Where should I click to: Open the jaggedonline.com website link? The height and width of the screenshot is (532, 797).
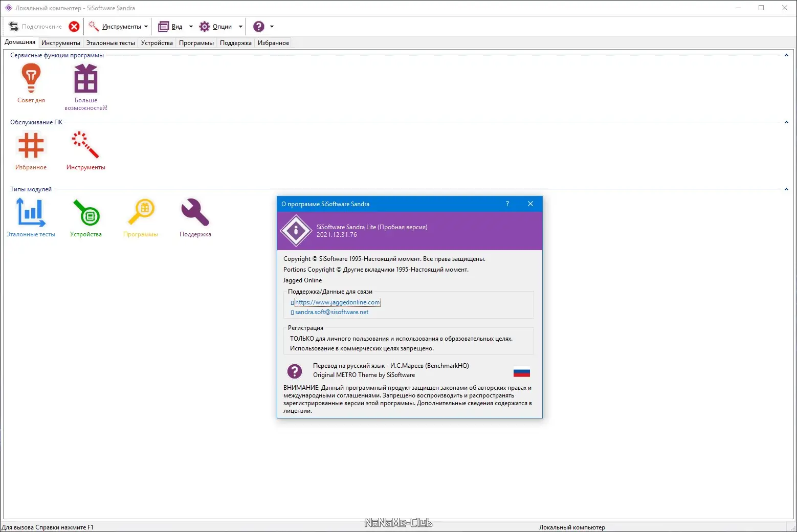pos(337,302)
